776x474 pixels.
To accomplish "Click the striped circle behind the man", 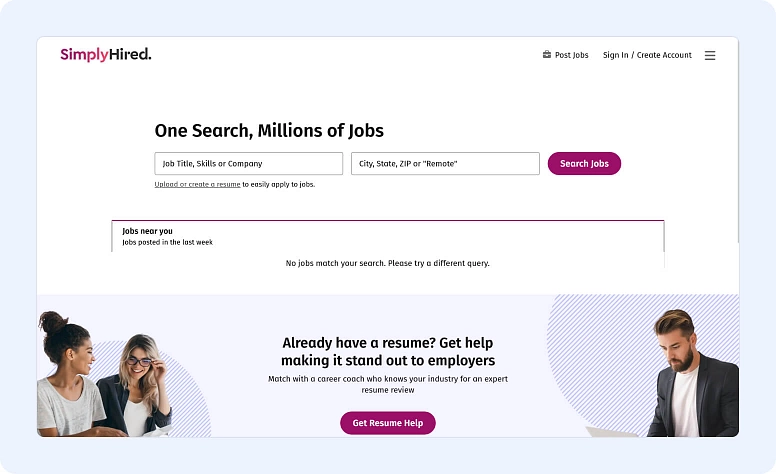I will click(x=600, y=340).
